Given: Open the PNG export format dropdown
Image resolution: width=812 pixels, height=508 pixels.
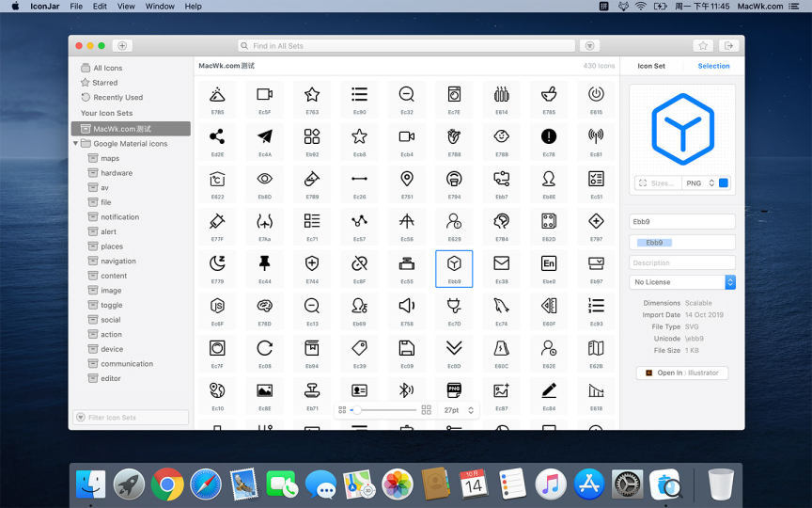Looking at the screenshot, I should (x=700, y=183).
